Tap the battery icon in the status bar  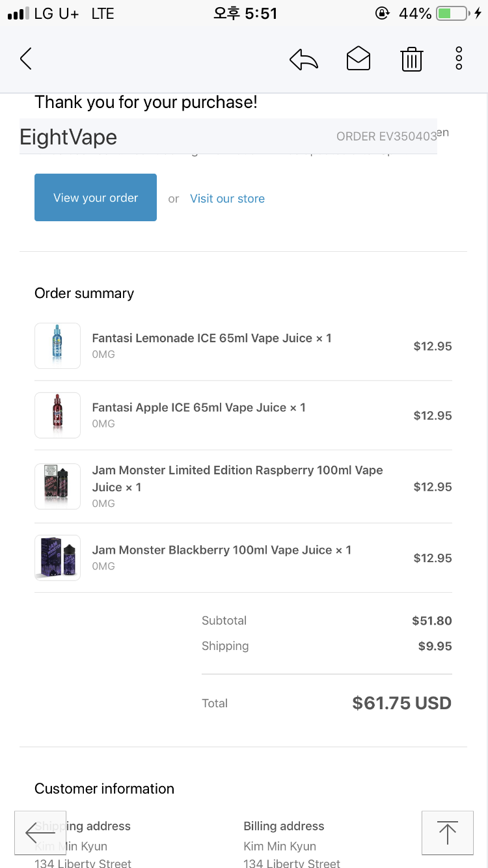[x=452, y=14]
